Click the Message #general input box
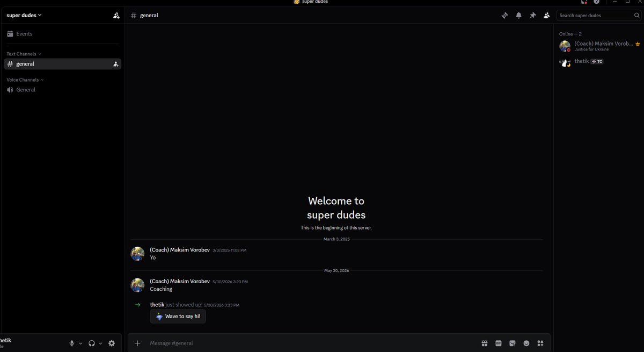 pyautogui.click(x=311, y=343)
